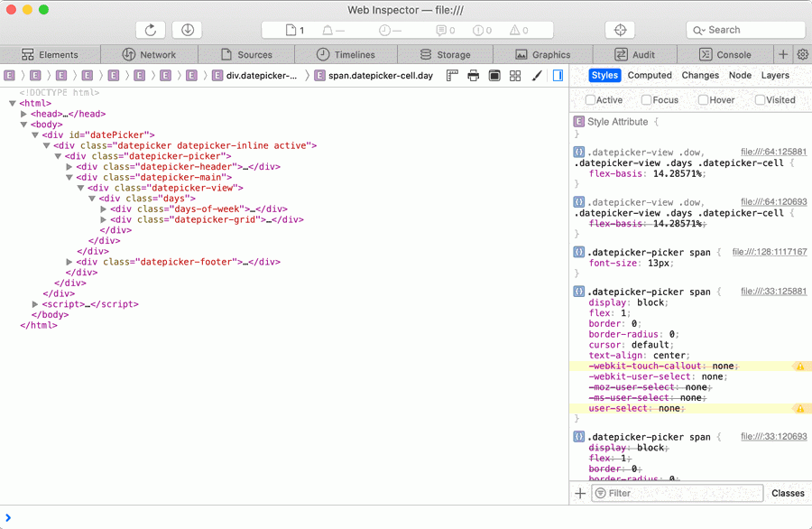Open the Console tab
The image size is (812, 529).
pos(724,54)
